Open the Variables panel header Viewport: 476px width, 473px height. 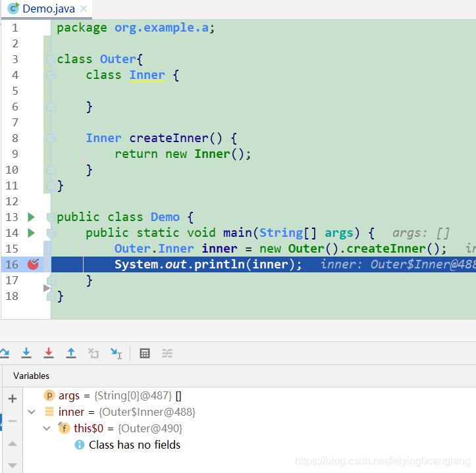[31, 376]
